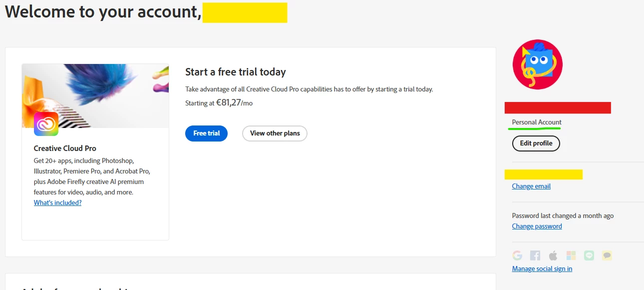Click the Apple sign-in icon
Screen dimensions: 644x290
(x=553, y=255)
